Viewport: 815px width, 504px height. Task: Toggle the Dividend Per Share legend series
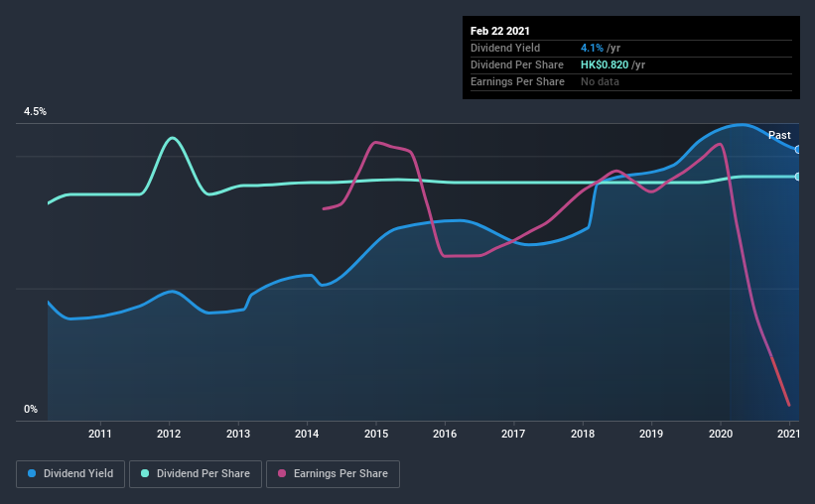196,474
